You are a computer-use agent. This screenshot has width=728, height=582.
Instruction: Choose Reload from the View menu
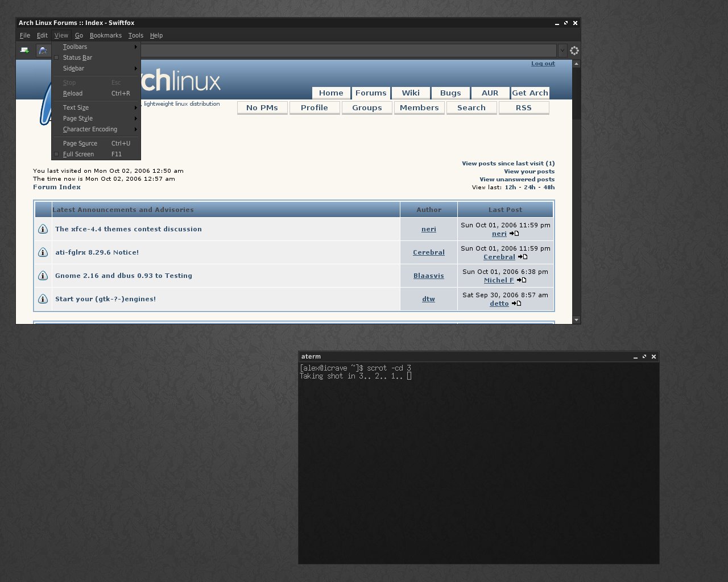[x=96, y=93]
